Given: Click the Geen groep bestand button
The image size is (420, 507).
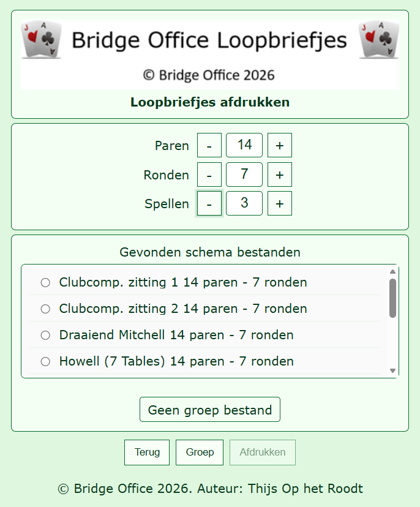Looking at the screenshot, I should point(210,410).
